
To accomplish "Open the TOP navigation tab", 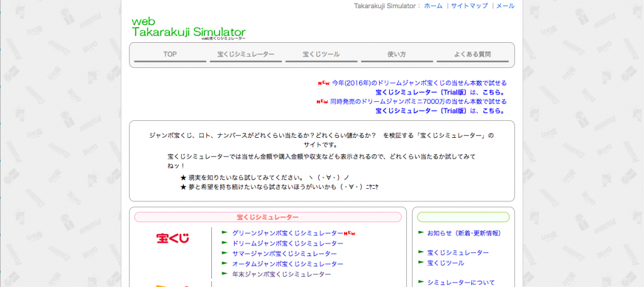I will [170, 55].
